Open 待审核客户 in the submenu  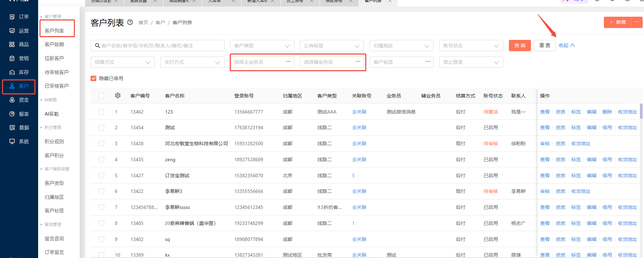click(57, 72)
